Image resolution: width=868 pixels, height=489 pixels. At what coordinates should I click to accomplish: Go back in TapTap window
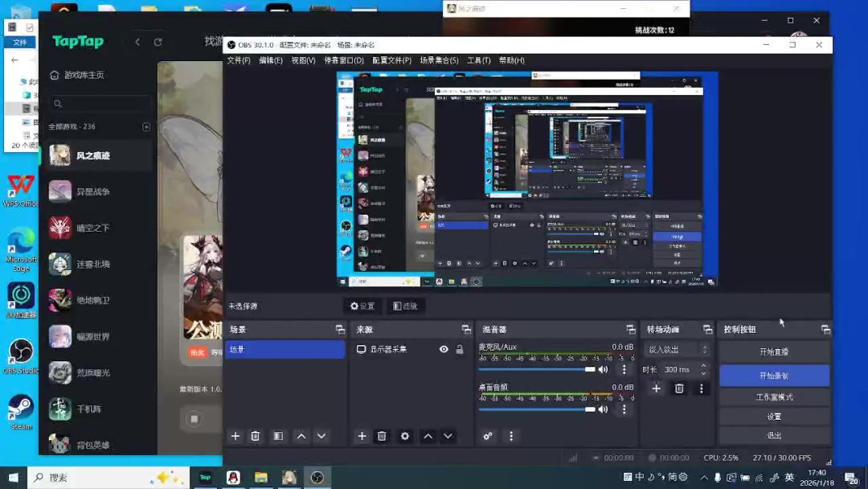coord(137,42)
